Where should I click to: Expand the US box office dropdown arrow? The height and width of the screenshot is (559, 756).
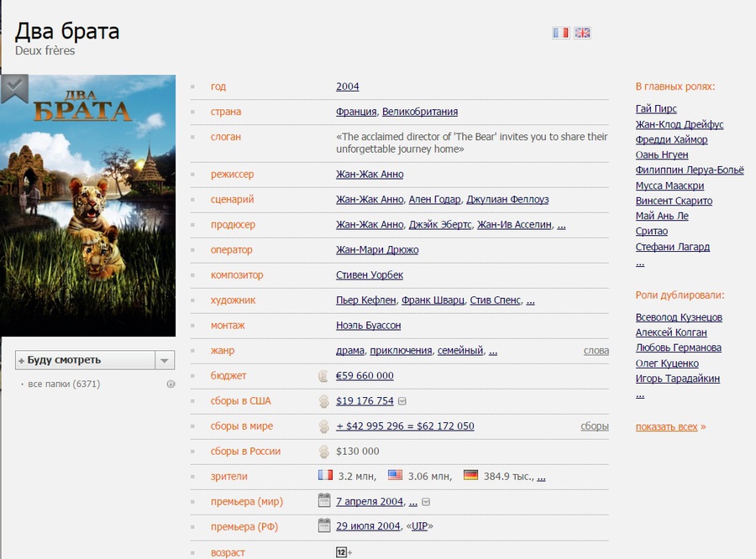402,401
